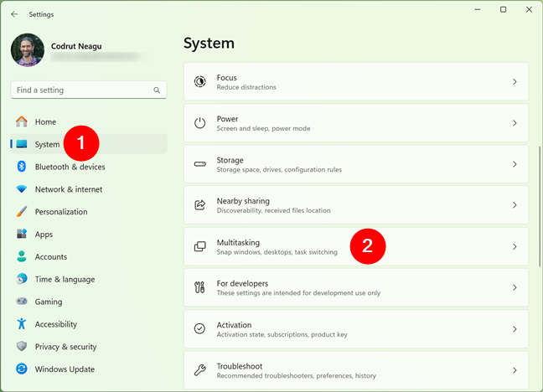Expand the Power row chevron

[515, 123]
